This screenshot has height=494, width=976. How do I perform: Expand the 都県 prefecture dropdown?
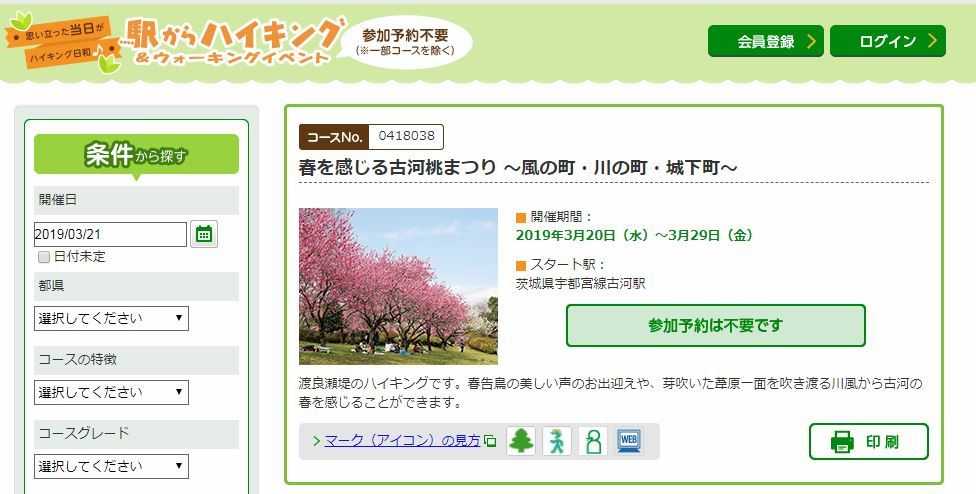pyautogui.click(x=111, y=319)
